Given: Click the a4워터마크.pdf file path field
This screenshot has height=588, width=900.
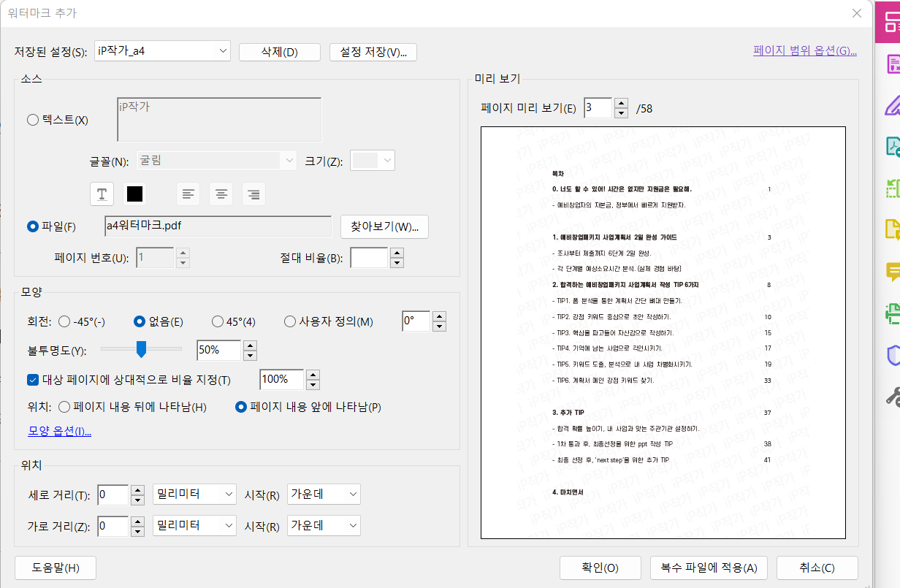Looking at the screenshot, I should pyautogui.click(x=218, y=226).
